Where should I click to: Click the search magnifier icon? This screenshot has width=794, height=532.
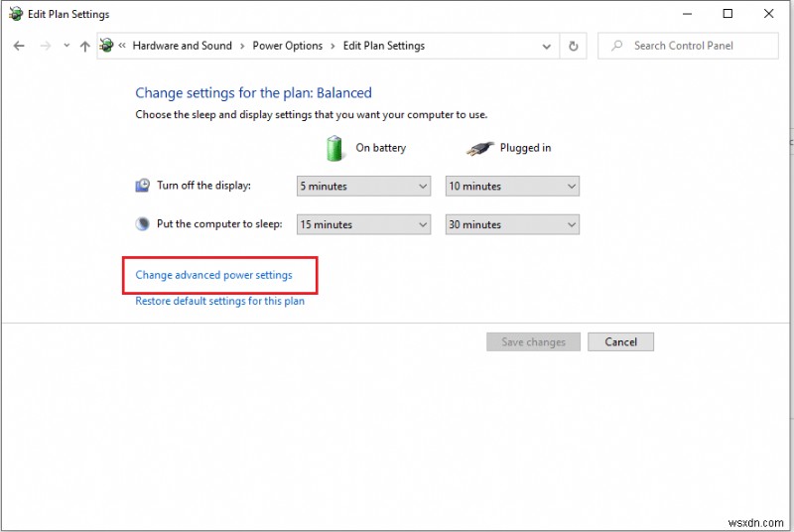tap(617, 46)
